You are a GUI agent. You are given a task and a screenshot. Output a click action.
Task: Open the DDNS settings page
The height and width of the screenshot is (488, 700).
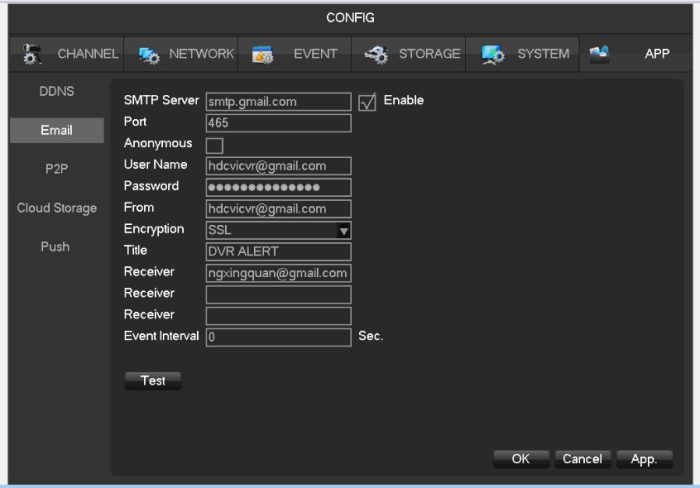point(56,91)
